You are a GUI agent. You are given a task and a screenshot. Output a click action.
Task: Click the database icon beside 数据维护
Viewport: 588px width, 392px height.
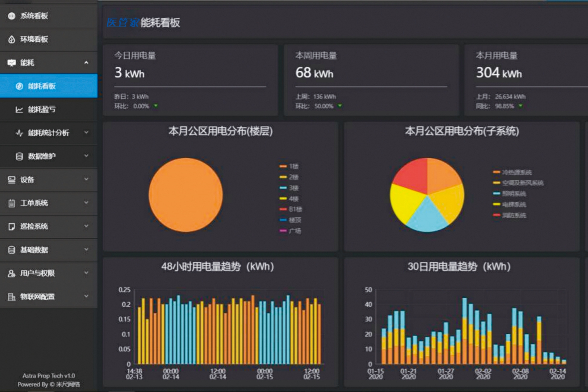coord(19,156)
